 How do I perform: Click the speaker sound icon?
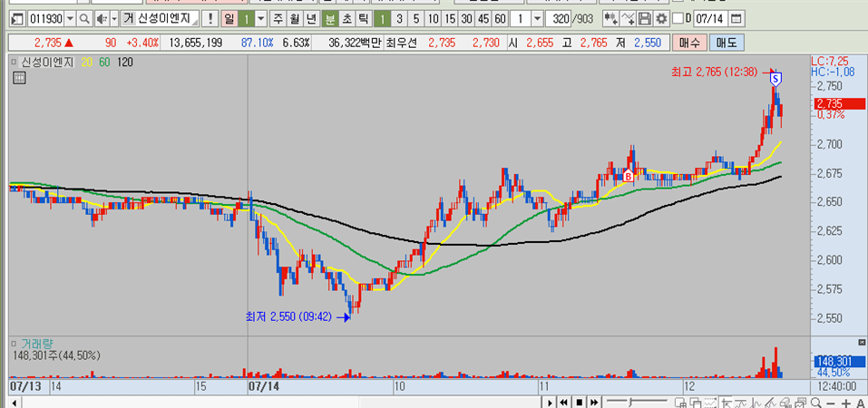(x=102, y=19)
